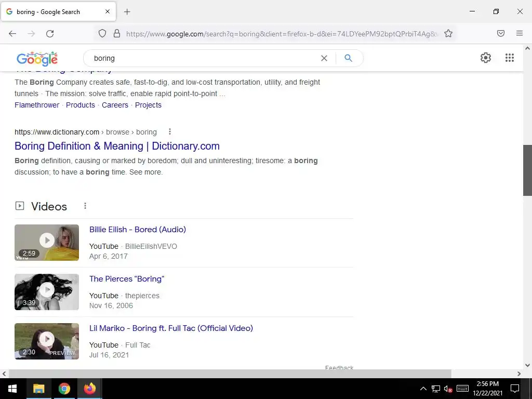Clear the search box with the X icon
532x399 pixels.
tap(324, 58)
